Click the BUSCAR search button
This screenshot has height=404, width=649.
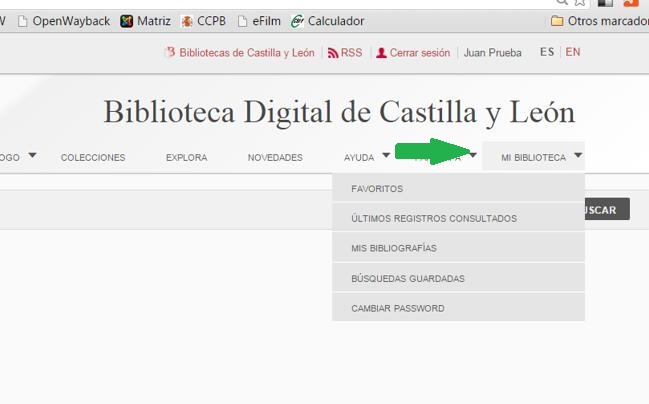tap(607, 209)
